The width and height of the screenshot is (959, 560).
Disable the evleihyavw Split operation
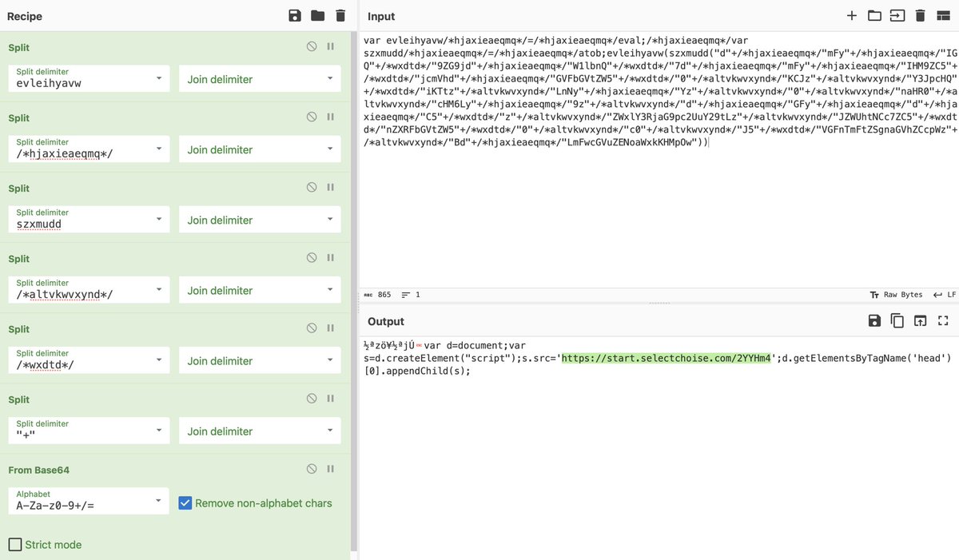[312, 47]
